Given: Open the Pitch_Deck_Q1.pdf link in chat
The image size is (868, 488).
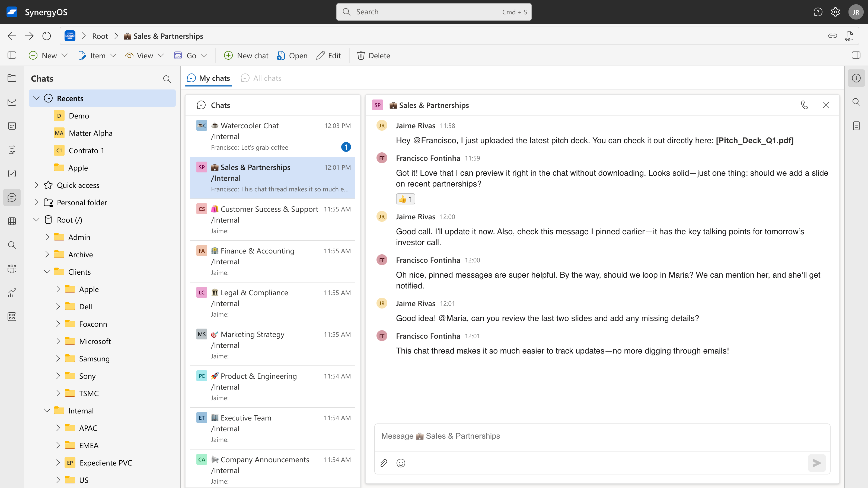Looking at the screenshot, I should coord(754,140).
